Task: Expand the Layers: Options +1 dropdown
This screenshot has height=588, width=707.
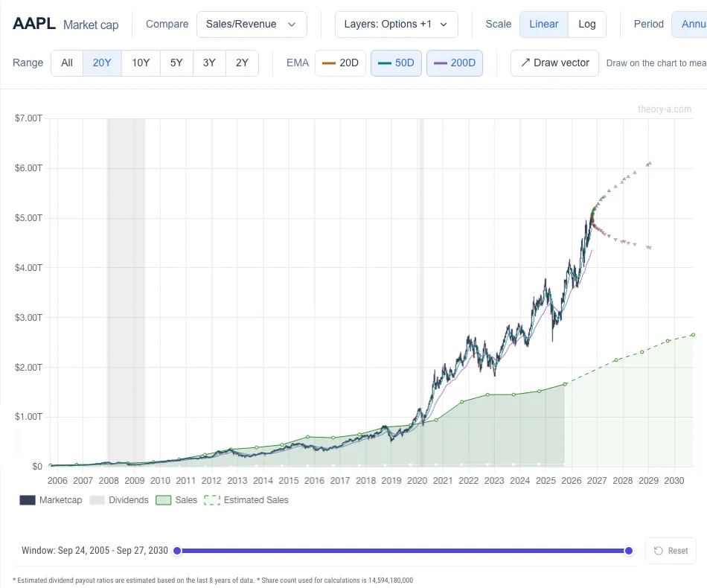Action: point(397,25)
